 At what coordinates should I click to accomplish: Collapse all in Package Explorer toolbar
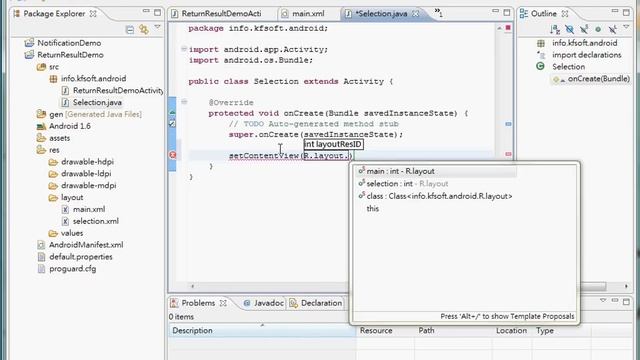(130, 29)
